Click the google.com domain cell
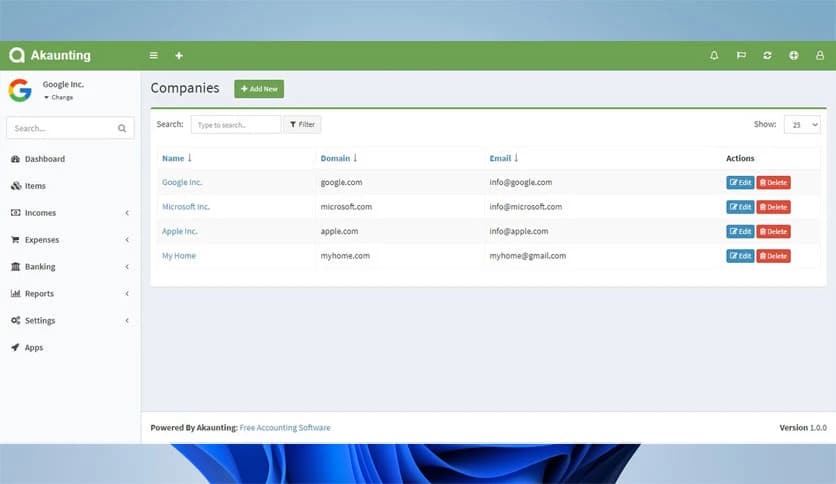Viewport: 836px width, 484px height. click(341, 182)
